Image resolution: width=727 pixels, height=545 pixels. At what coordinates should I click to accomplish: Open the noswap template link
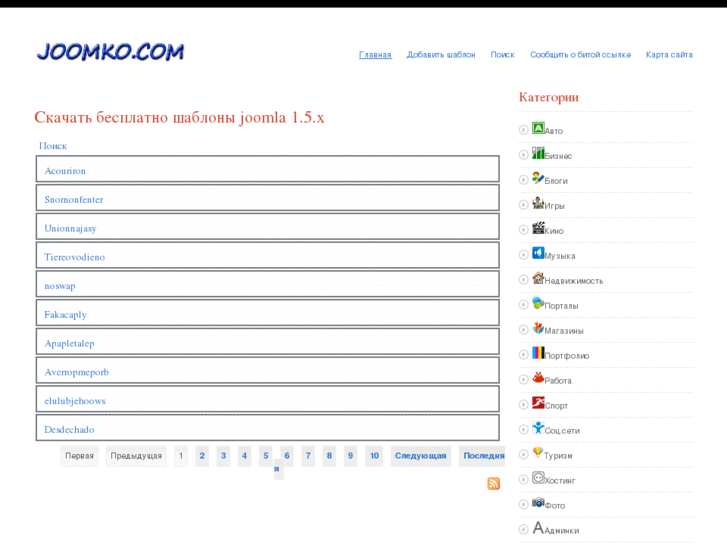click(x=60, y=286)
